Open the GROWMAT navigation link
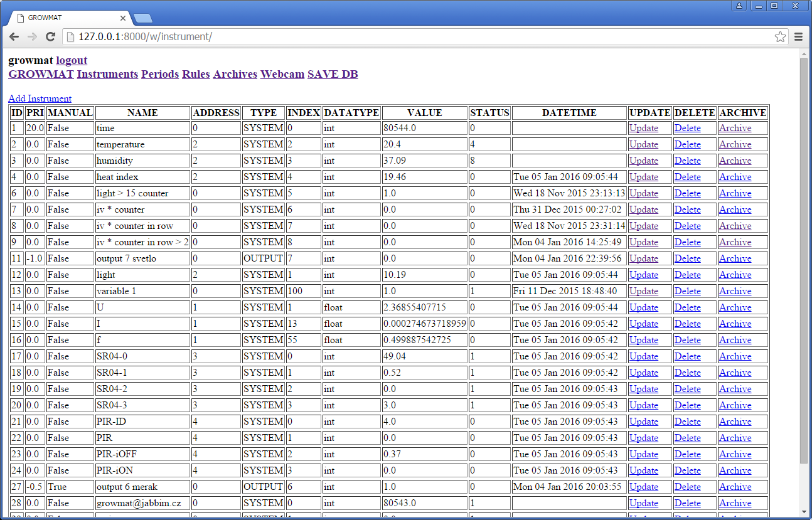This screenshot has width=812, height=520. [41, 74]
